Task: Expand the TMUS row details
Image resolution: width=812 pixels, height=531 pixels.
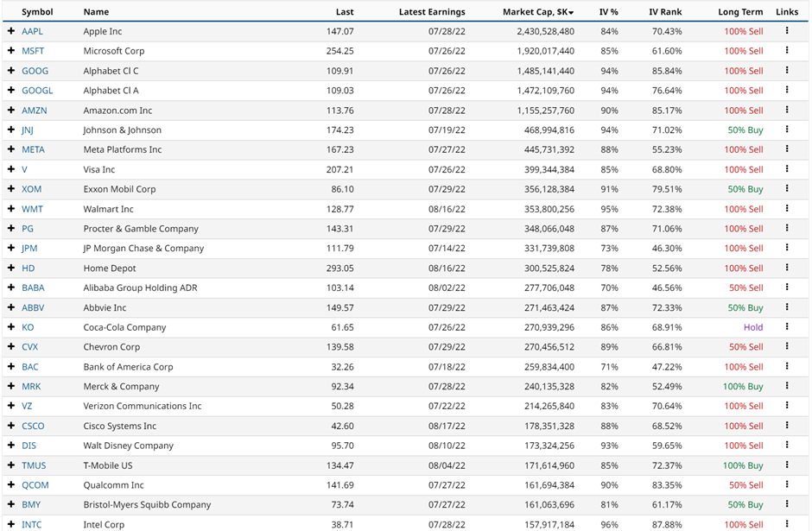Action: pyautogui.click(x=11, y=465)
